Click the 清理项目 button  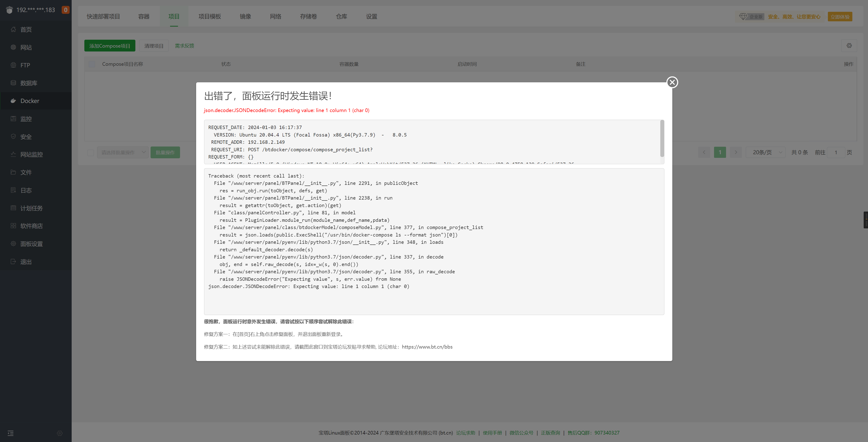tap(154, 46)
